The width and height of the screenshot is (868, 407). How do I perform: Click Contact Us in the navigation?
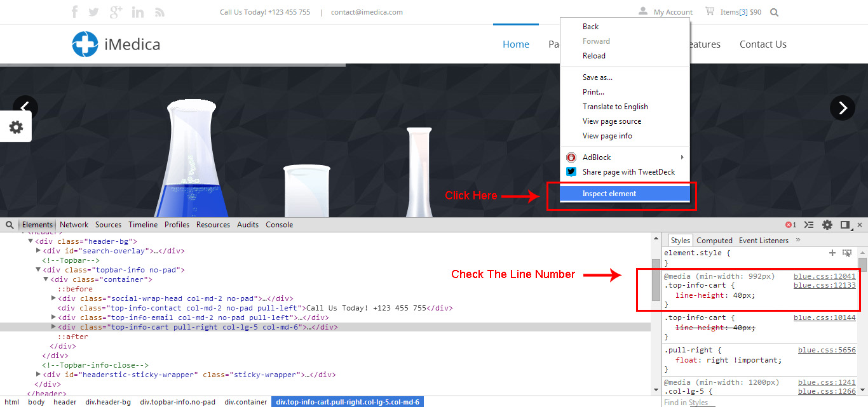tap(763, 44)
